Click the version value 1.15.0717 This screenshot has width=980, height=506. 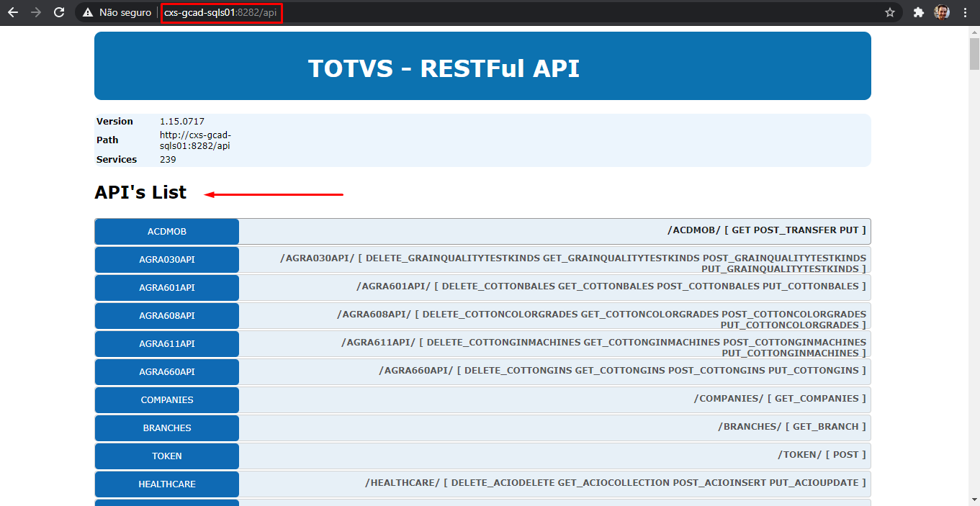[181, 122]
